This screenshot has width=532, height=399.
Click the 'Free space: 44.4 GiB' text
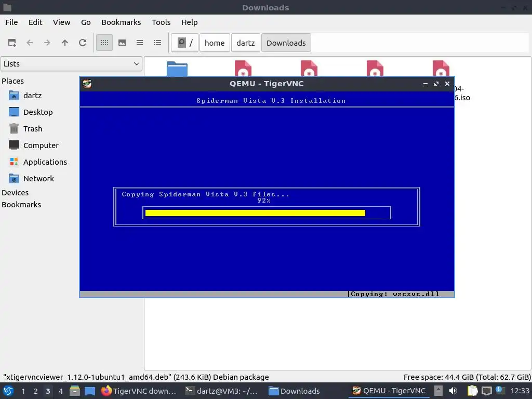click(467, 377)
